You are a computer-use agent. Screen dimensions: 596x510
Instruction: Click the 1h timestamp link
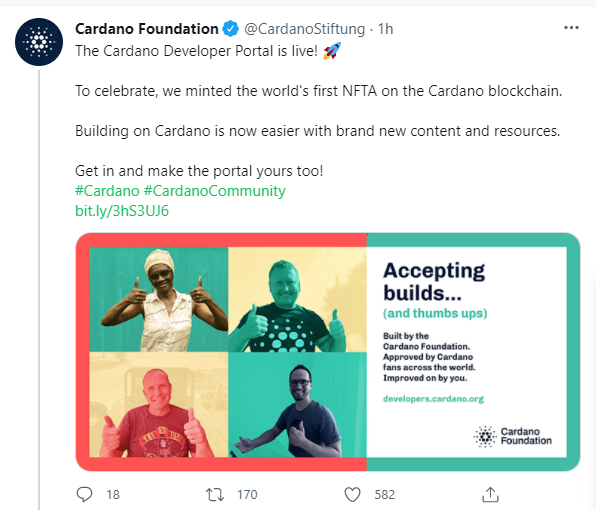pos(385,29)
